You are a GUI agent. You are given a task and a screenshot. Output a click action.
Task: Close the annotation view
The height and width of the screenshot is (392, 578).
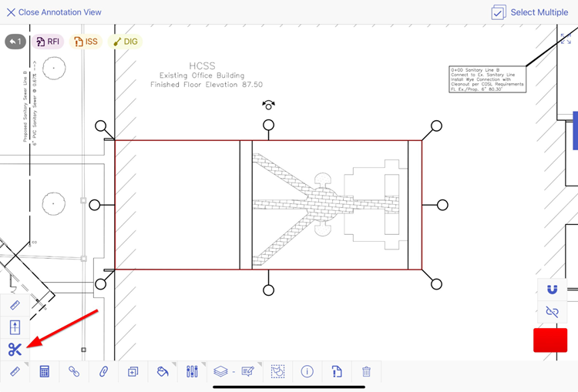tap(54, 12)
